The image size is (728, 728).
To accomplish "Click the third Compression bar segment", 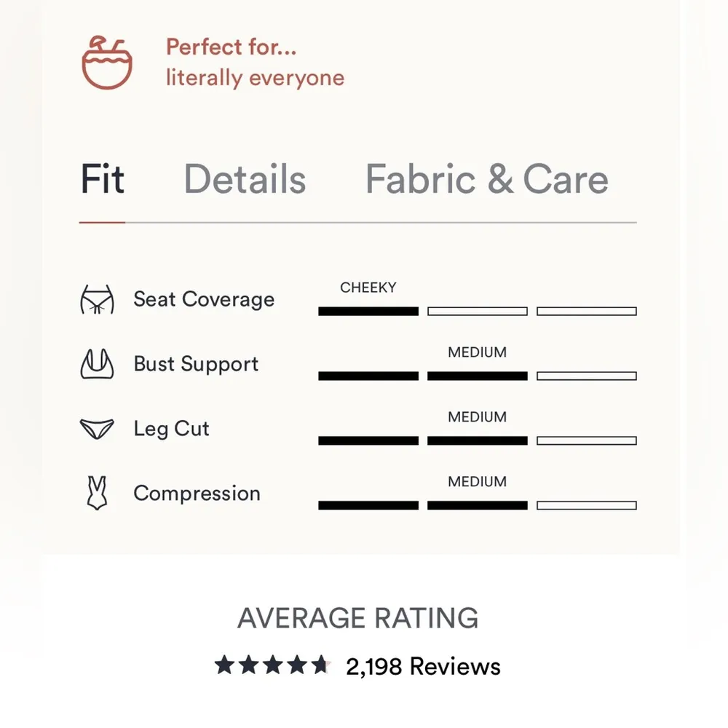I will click(x=586, y=505).
